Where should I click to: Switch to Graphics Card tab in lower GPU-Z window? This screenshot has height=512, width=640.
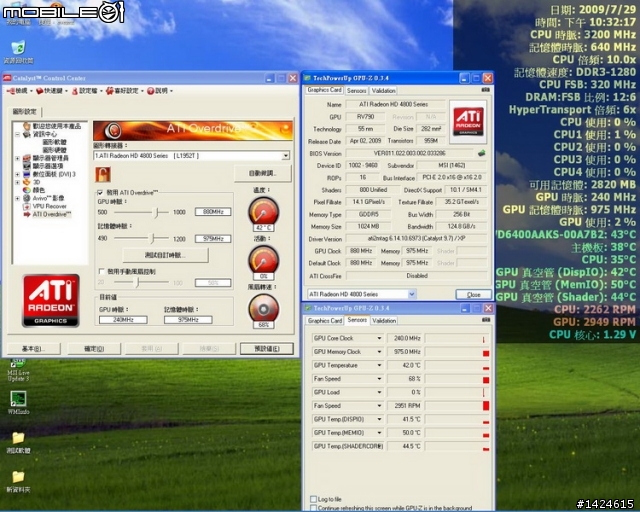click(x=324, y=321)
